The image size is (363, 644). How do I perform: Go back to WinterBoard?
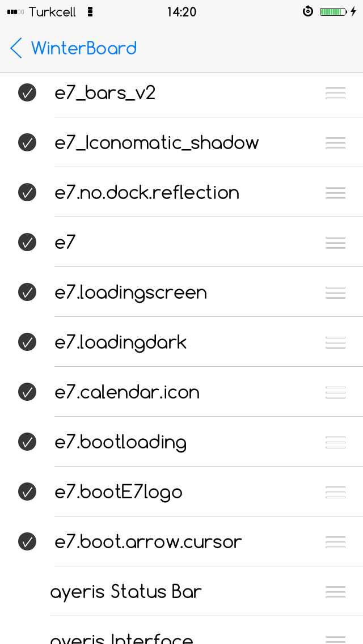point(73,48)
